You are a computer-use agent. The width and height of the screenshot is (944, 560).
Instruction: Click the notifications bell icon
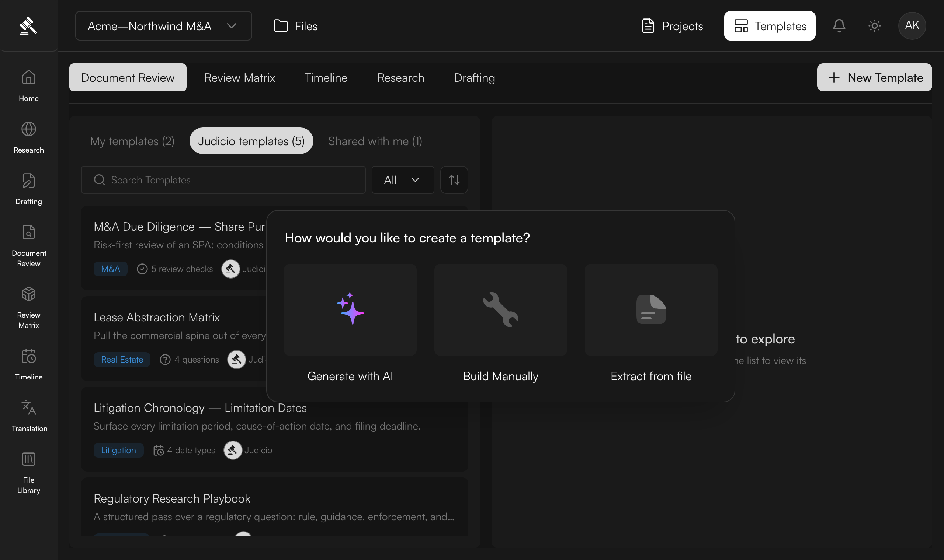coord(839,26)
